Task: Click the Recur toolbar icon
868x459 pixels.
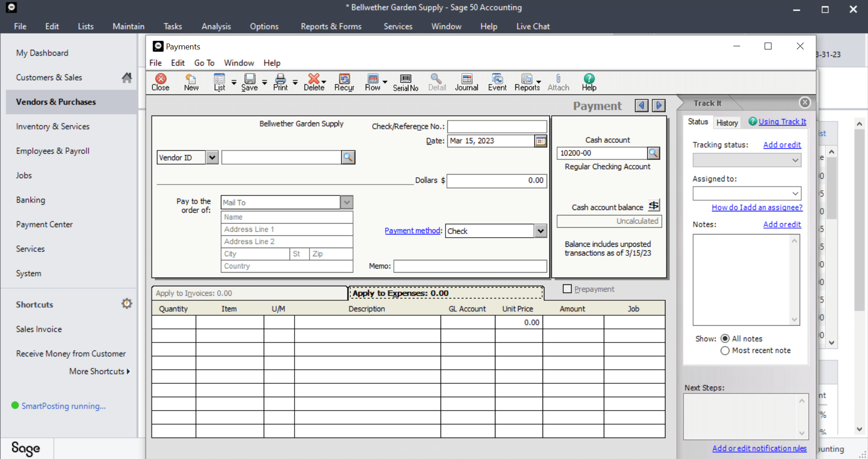Action: (x=344, y=83)
